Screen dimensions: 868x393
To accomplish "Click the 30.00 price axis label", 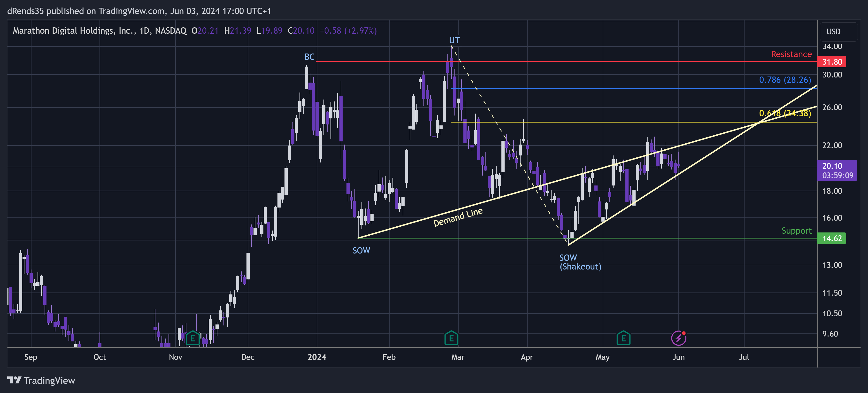I will tap(832, 75).
